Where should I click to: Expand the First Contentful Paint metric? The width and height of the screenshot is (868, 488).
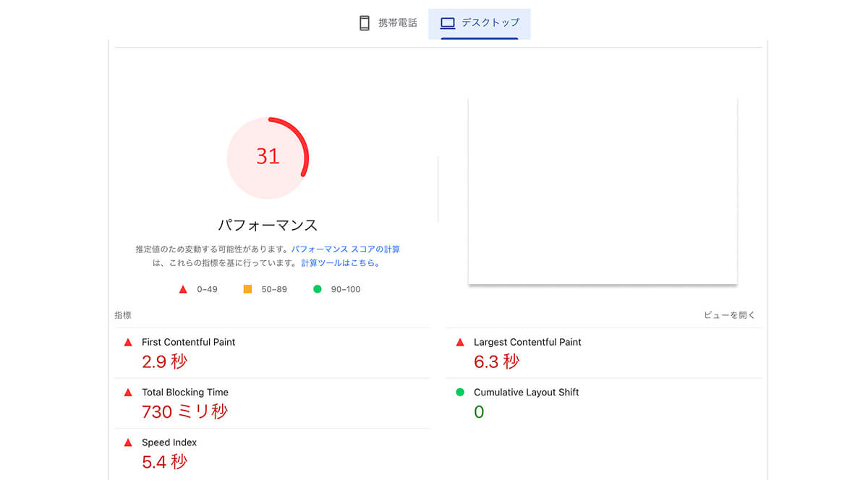[188, 342]
